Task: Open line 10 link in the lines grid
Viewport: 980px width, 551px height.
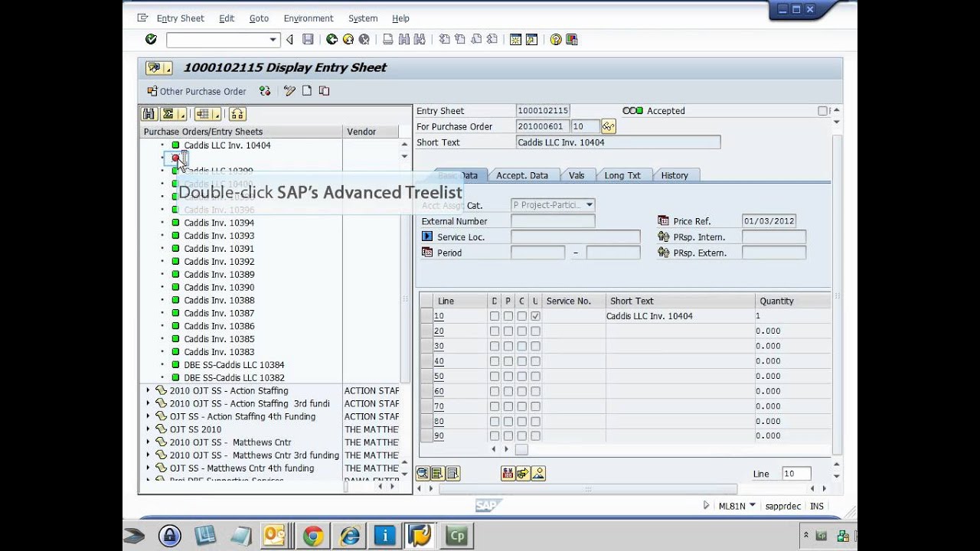Action: pyautogui.click(x=439, y=316)
